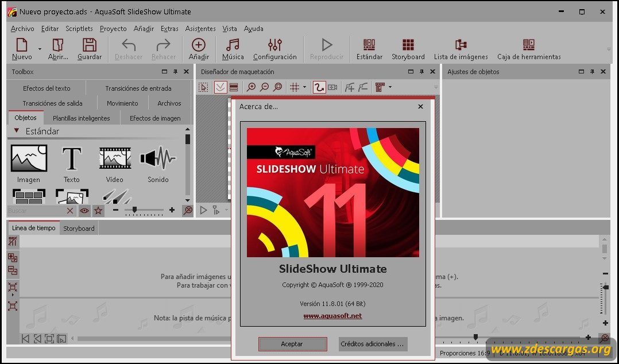Open the Archivo menu
619x364 pixels.
point(22,29)
